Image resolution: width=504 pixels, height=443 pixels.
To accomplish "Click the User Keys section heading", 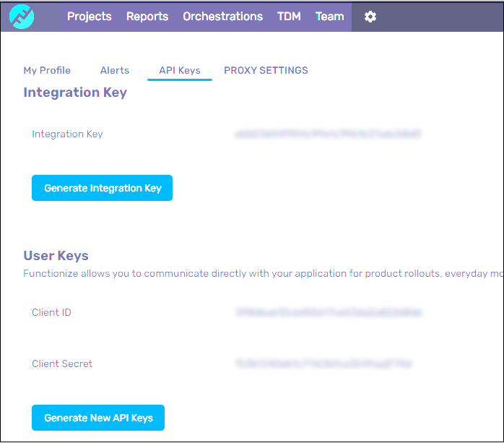I will [x=56, y=256].
